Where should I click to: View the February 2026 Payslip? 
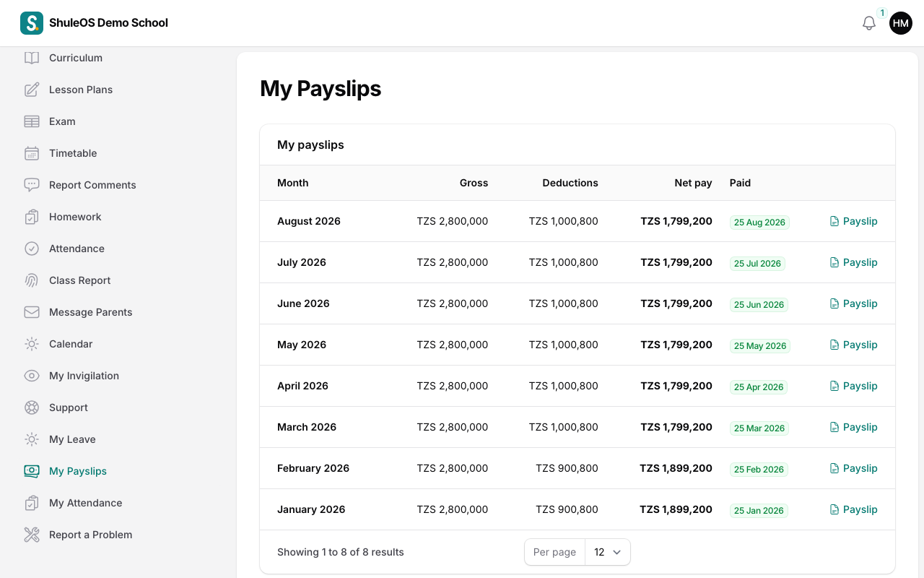coord(853,468)
